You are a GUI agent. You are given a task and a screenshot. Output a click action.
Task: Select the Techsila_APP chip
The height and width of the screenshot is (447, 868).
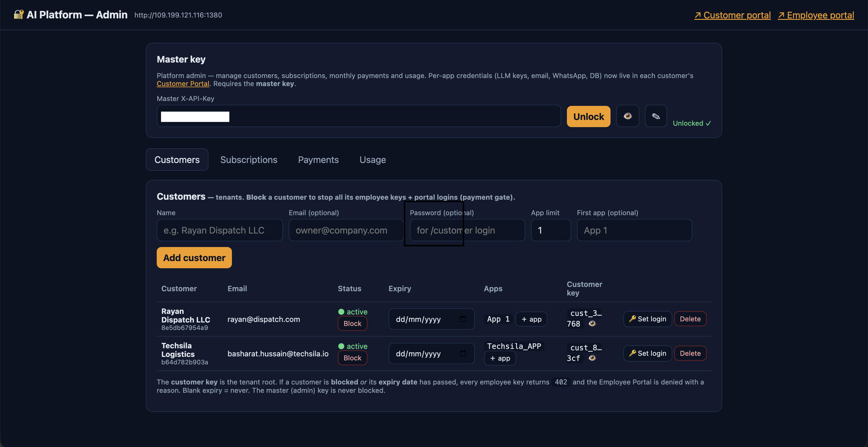(514, 346)
